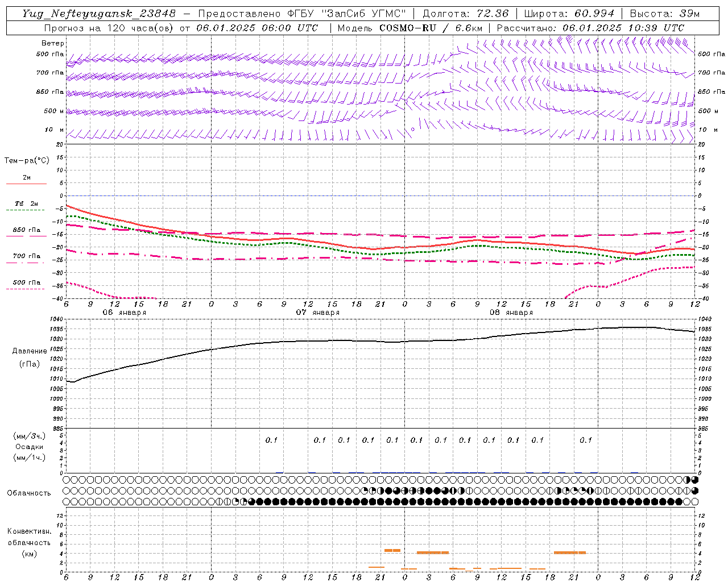The width and height of the screenshot is (728, 582).
Task: Click the '08 января' date label
Action: click(511, 313)
